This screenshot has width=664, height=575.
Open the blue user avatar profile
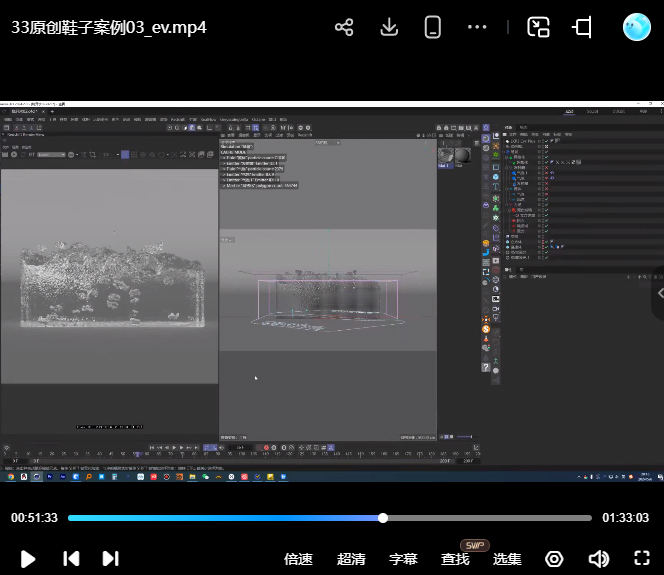tap(636, 27)
